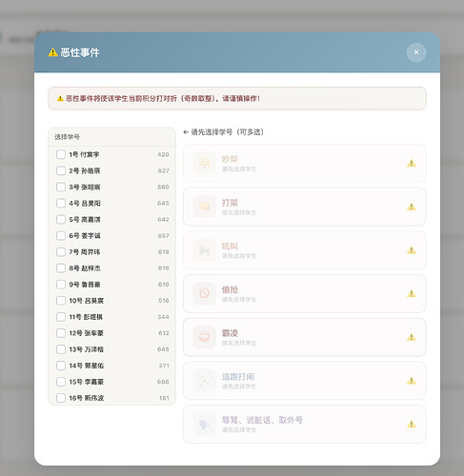Click score 344 in the 11号 row

point(163,317)
